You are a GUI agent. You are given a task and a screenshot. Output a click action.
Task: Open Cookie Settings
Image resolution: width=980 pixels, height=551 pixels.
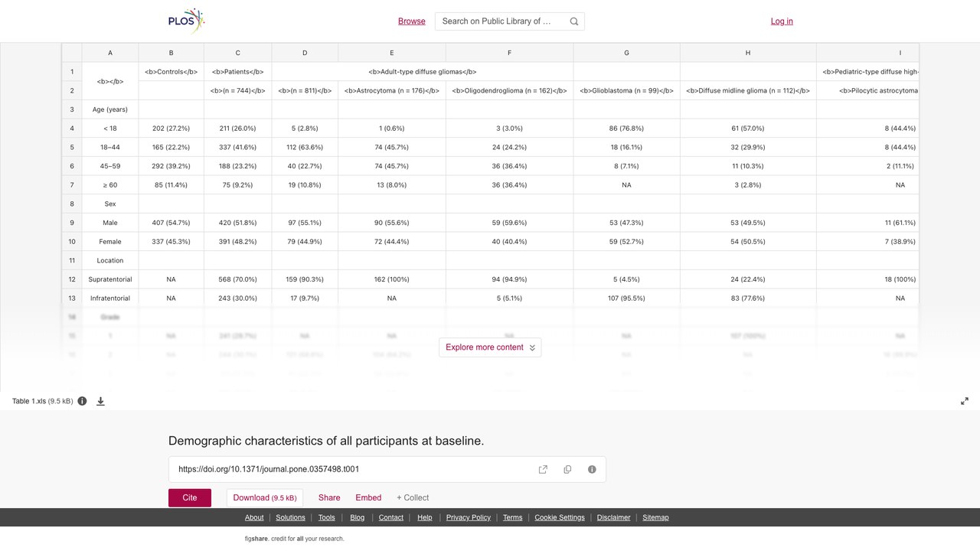click(x=560, y=517)
